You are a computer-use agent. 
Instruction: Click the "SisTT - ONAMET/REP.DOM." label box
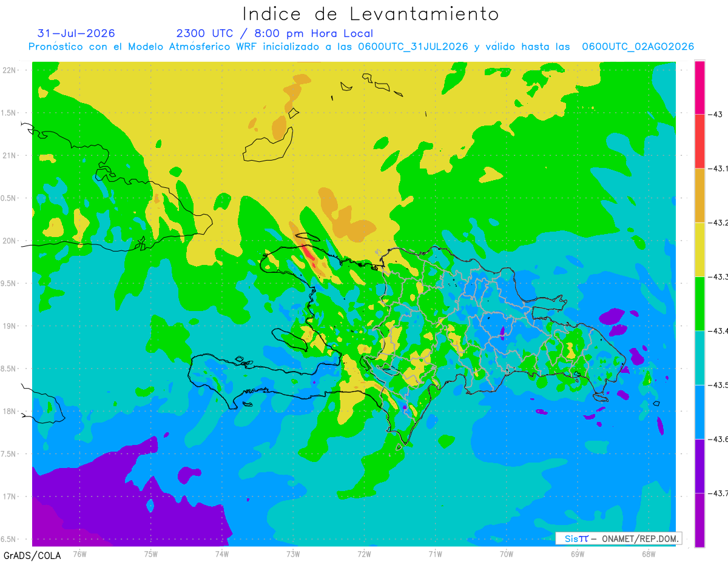click(x=618, y=538)
